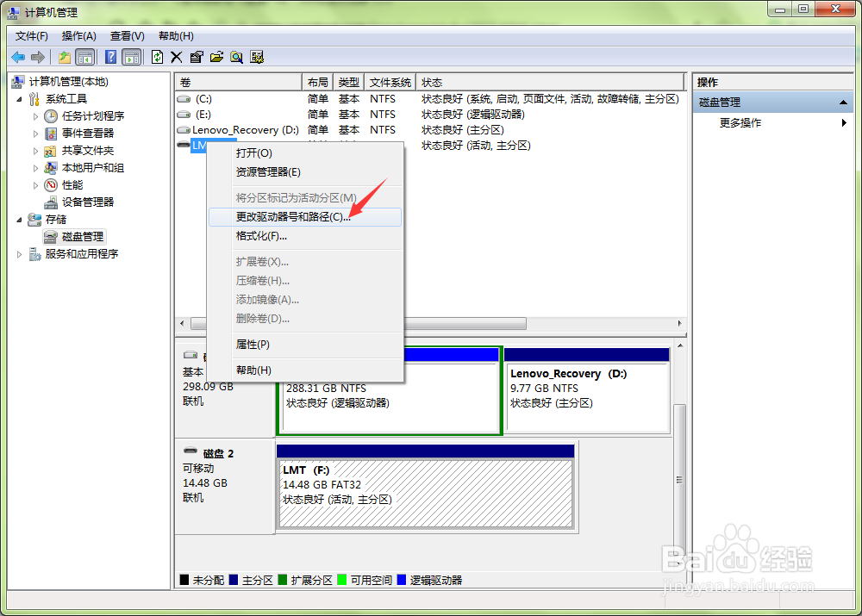Open the Help (帮助) menu in menu bar
The height and width of the screenshot is (616, 862).
pos(176,36)
